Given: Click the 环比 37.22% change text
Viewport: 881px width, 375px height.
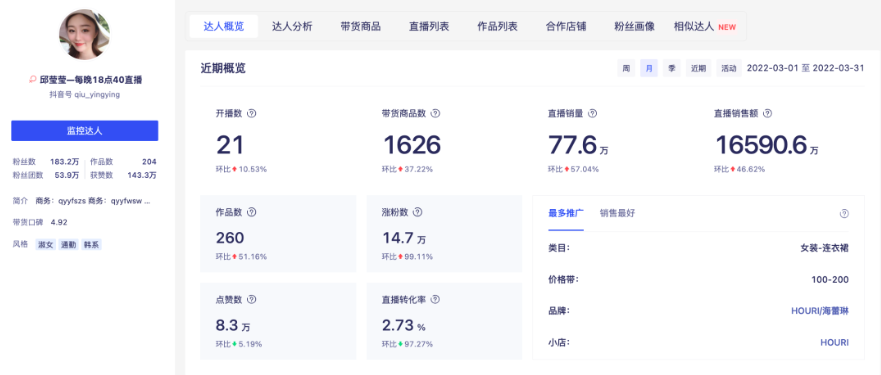Looking at the screenshot, I should [x=407, y=169].
